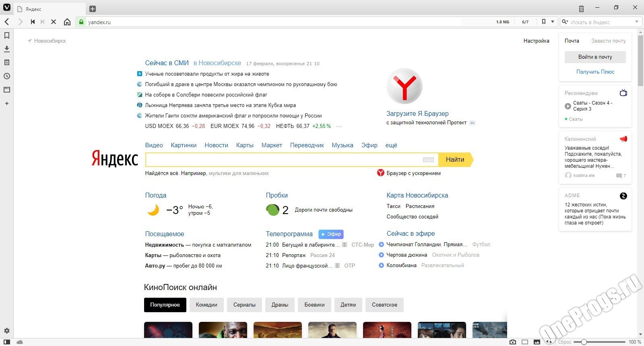Go forward with the Forward arrow
The height and width of the screenshot is (346, 644).
click(20, 22)
